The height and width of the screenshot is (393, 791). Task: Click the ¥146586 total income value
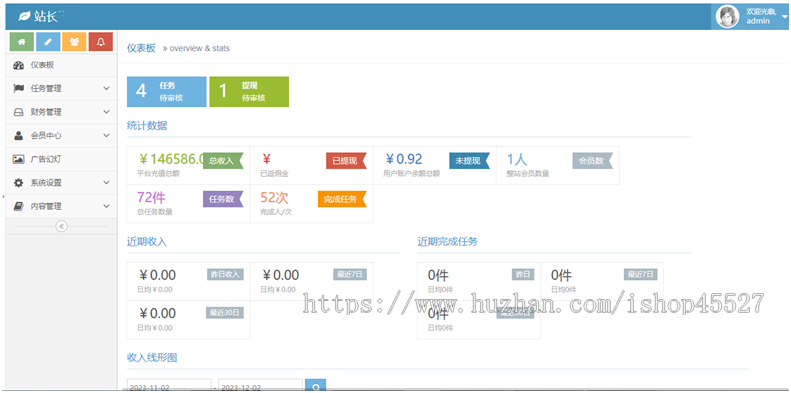point(172,159)
